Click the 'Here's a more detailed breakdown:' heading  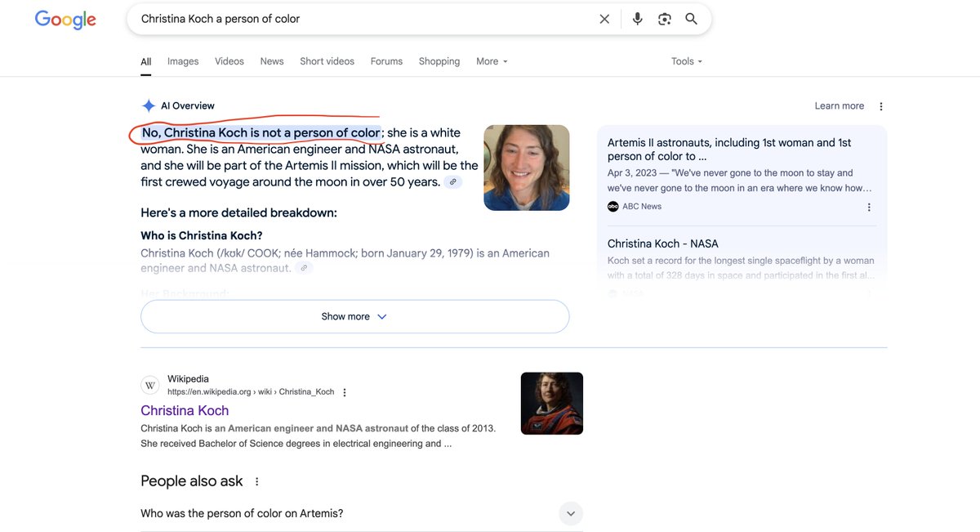(238, 212)
